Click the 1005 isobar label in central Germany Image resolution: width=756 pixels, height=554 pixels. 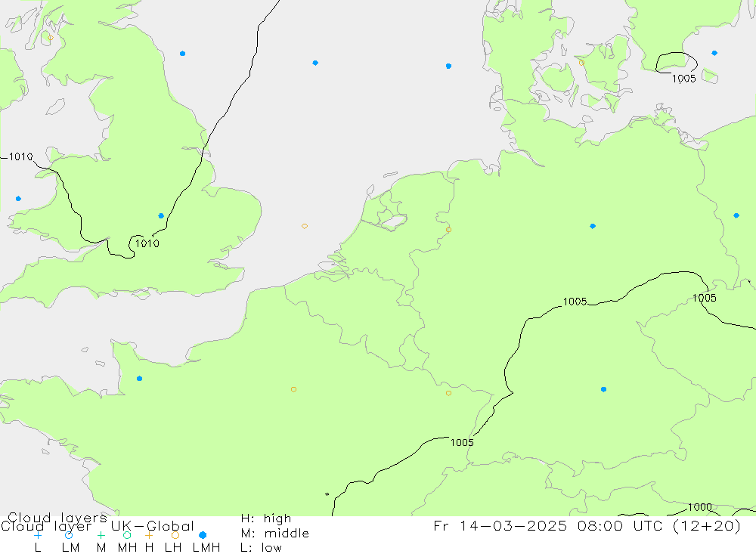575,302
